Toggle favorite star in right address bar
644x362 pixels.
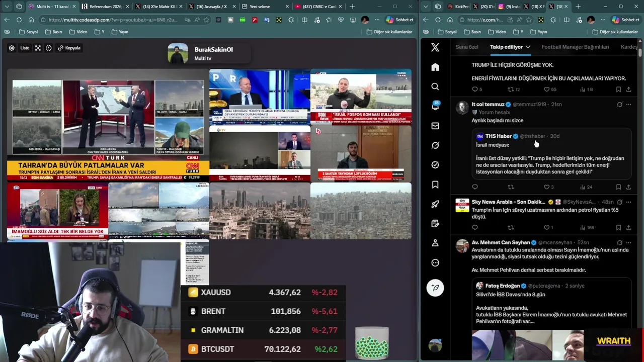coord(529,20)
